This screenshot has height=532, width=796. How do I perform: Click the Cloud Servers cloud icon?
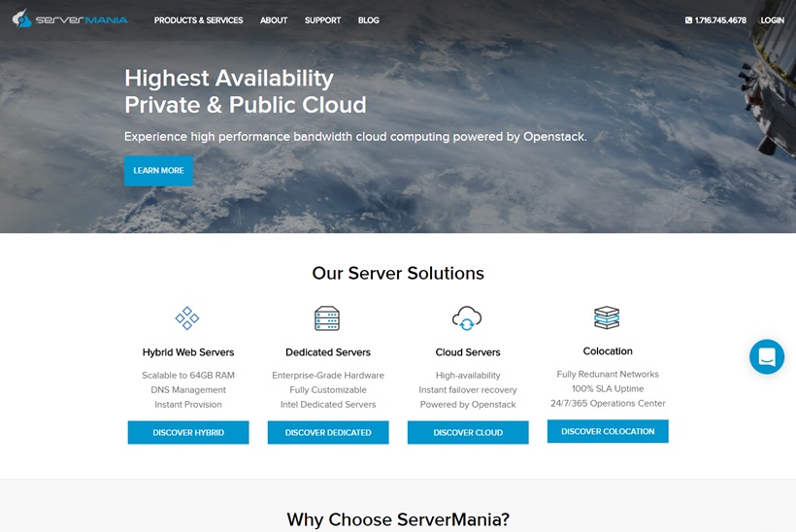(467, 318)
